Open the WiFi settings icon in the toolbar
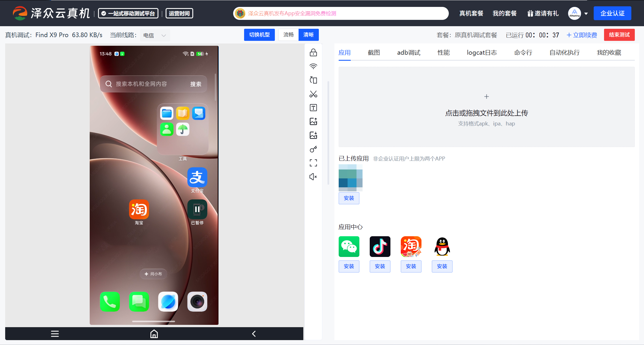Viewport: 644px width, 345px height. point(313,66)
